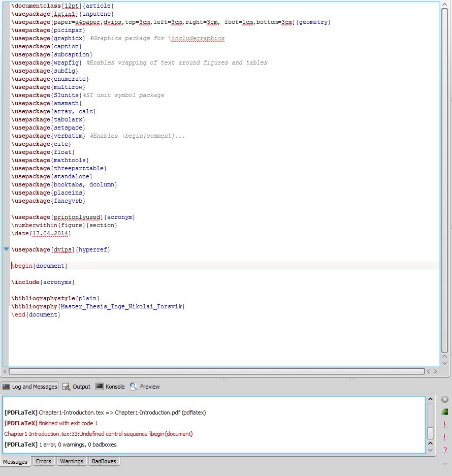Select the Warnings tab
This screenshot has width=452, height=476.
click(x=71, y=461)
